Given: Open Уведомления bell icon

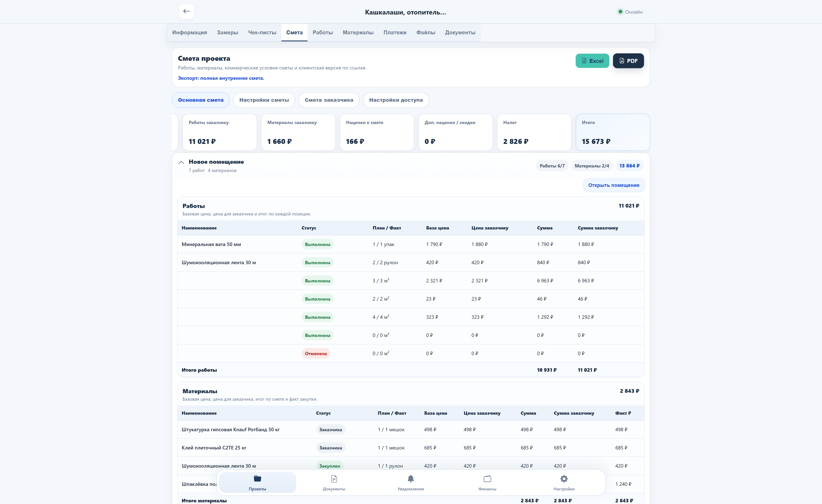Looking at the screenshot, I should [411, 479].
